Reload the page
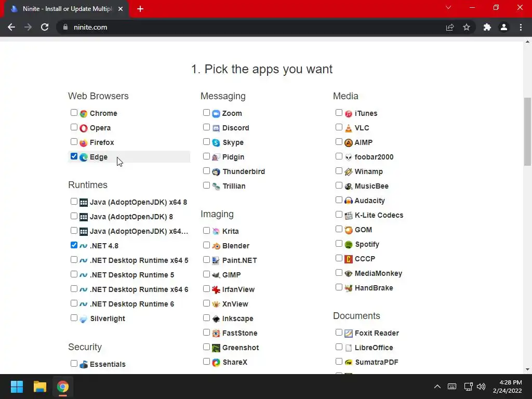The width and height of the screenshot is (532, 399). [45, 27]
